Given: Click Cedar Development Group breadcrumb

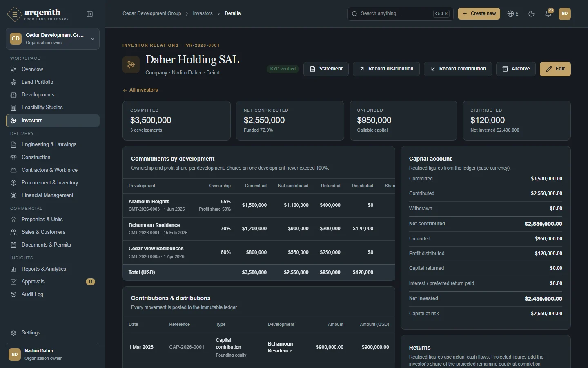Looking at the screenshot, I should coord(152,13).
